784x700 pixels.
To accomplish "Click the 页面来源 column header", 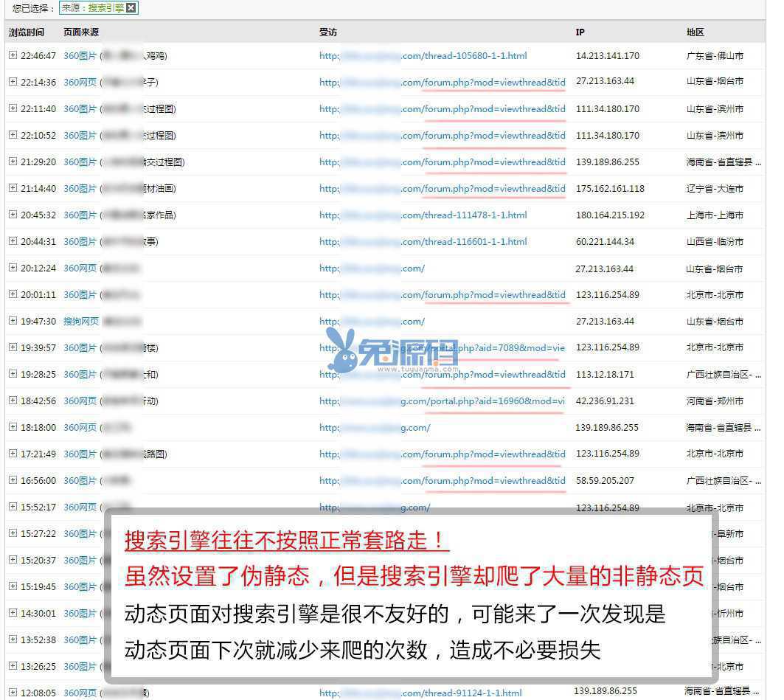I will coord(81,32).
